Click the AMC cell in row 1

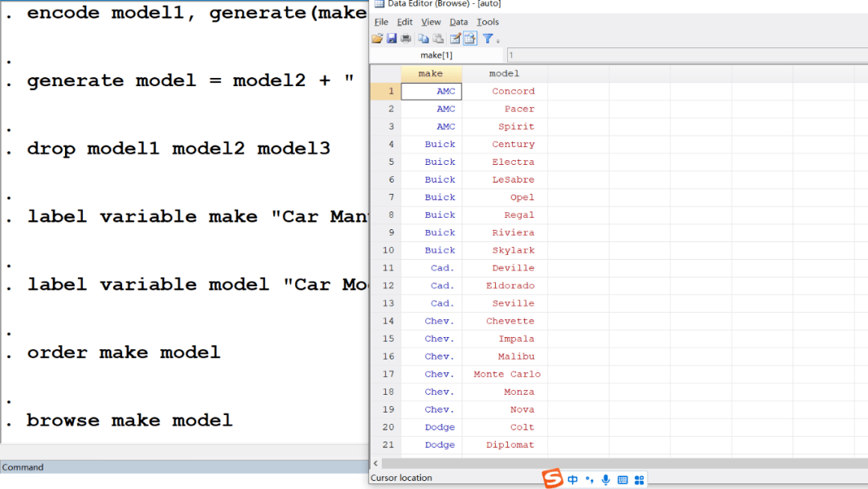pos(432,91)
